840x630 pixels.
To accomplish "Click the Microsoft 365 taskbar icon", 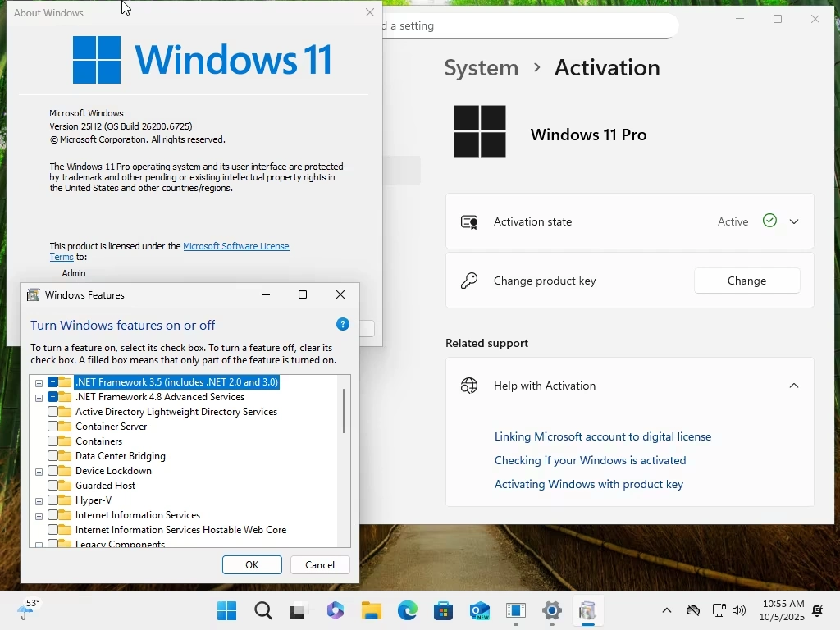I will pyautogui.click(x=336, y=610).
